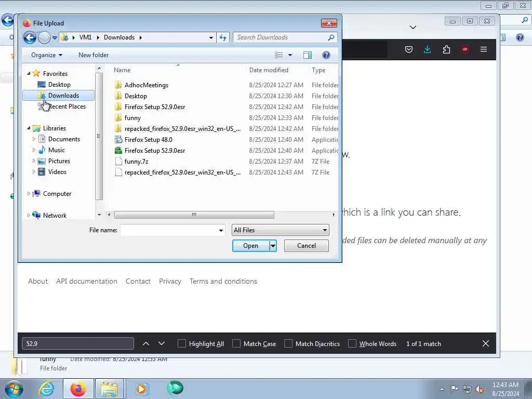The image size is (532, 399).
Task: Expand the Documents library node
Action: point(34,139)
